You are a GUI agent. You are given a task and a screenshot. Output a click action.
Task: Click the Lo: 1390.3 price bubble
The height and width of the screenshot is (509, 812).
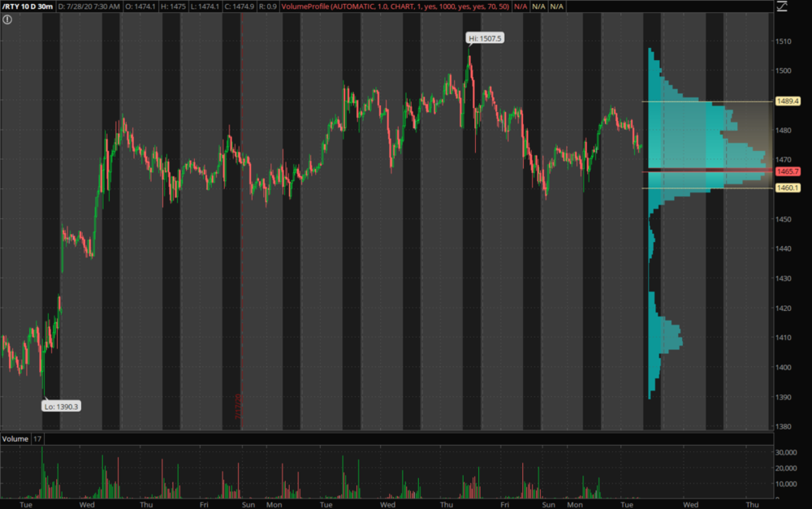coord(61,406)
